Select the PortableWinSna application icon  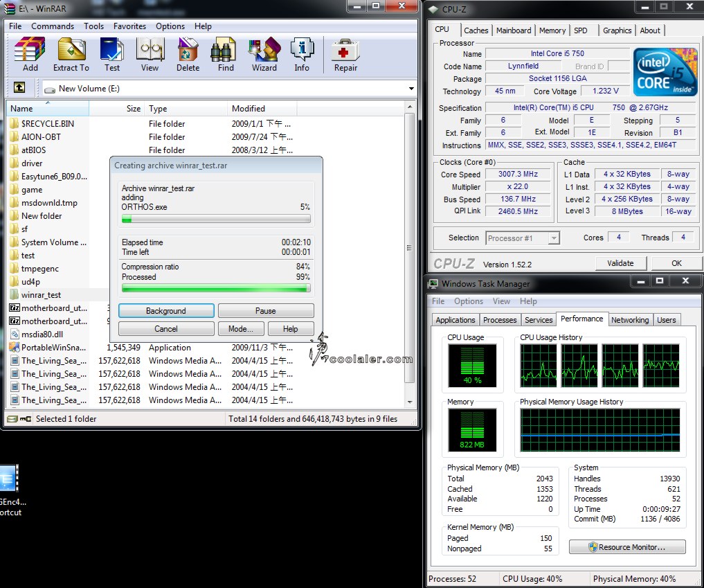point(15,347)
